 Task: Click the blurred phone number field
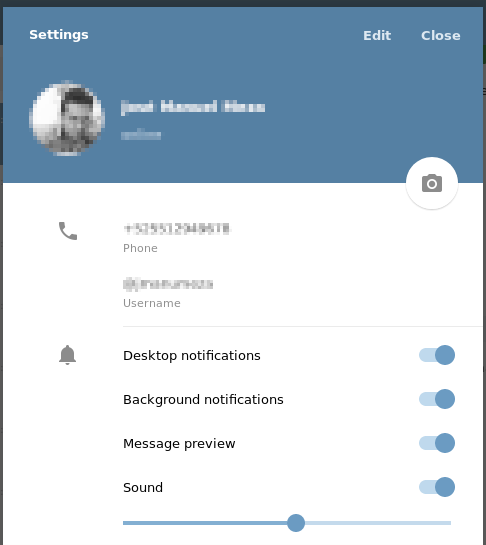click(x=177, y=229)
